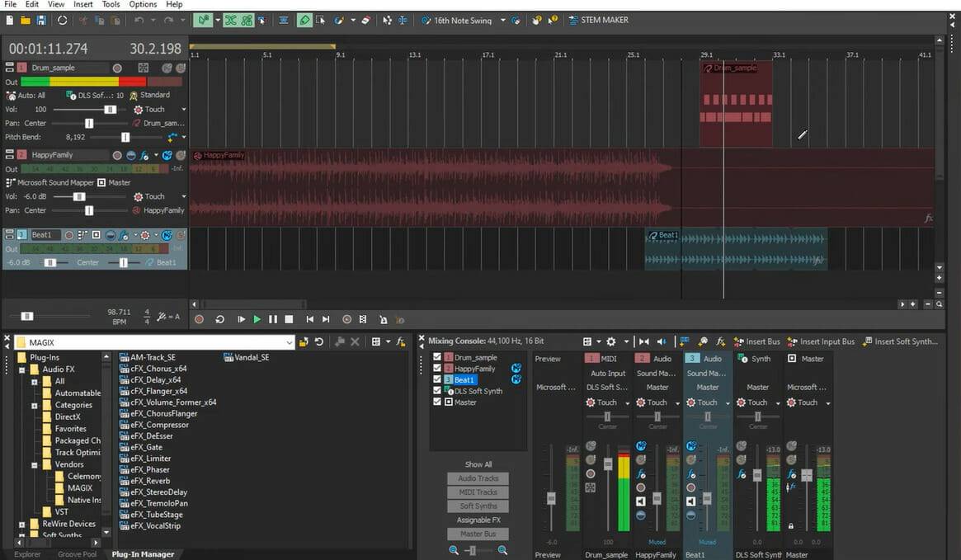Open the Insert menu
Image resolution: width=961 pixels, height=560 pixels.
click(x=83, y=4)
